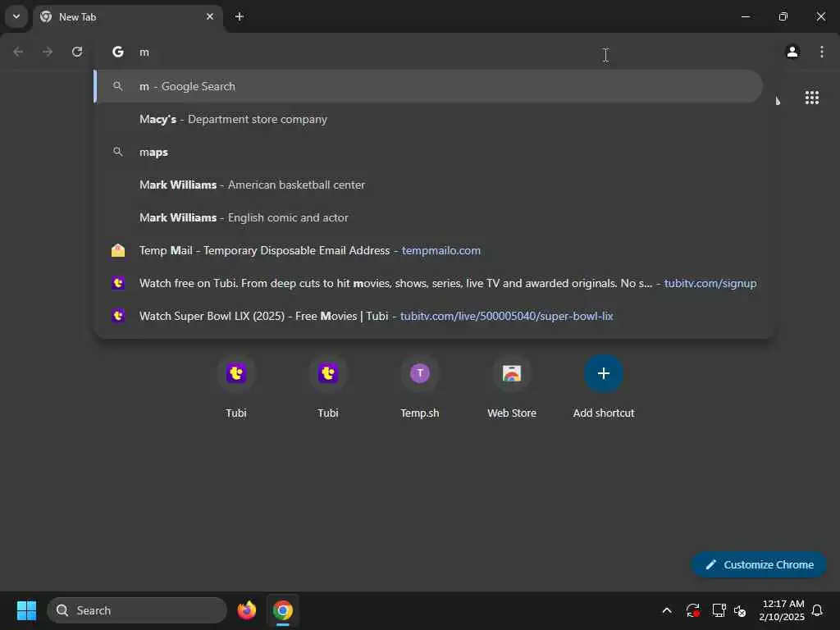Screen dimensions: 840x630
Task: Open the clock showing 12:17 AM
Action: pyautogui.click(x=782, y=610)
